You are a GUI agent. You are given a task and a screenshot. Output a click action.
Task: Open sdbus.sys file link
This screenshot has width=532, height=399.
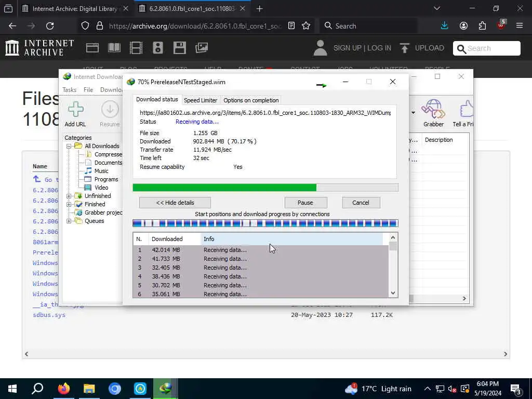tap(49, 315)
